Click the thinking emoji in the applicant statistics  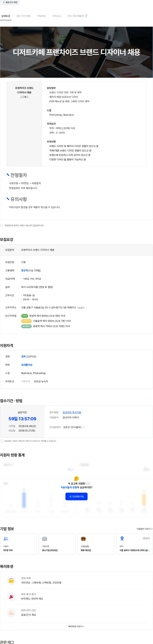tap(76, 479)
